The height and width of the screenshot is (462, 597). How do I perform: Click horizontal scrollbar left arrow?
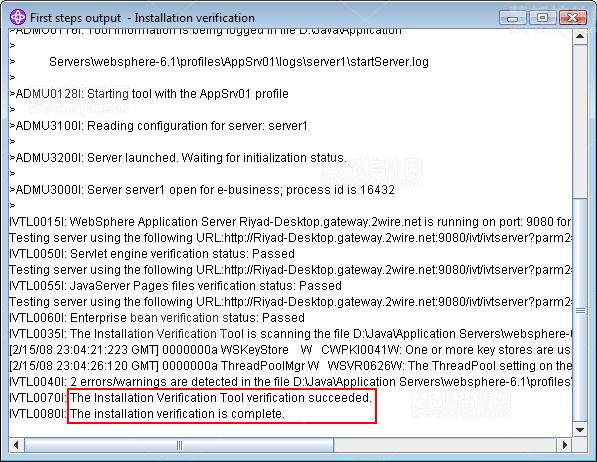16,444
